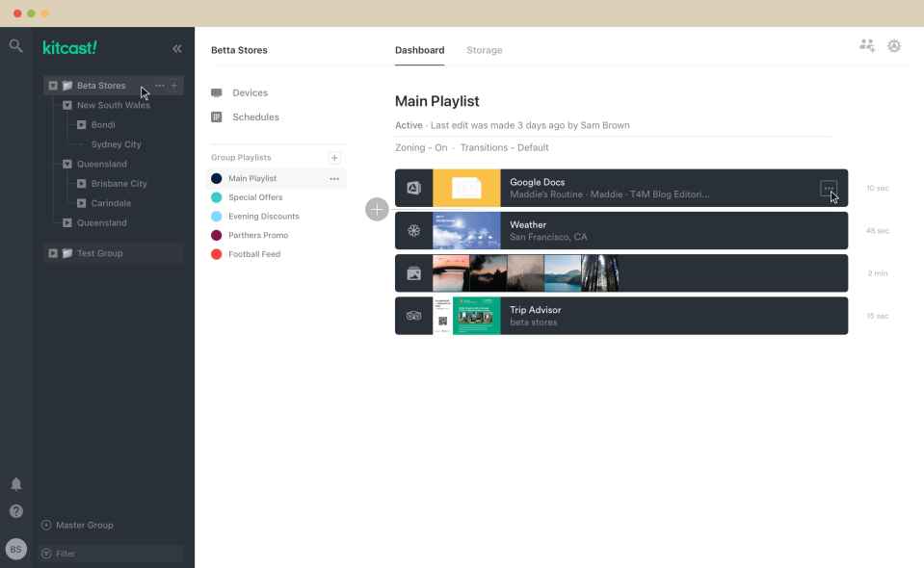Click the image gallery type icon
Viewport: 924px width, 568px height.
(x=413, y=273)
